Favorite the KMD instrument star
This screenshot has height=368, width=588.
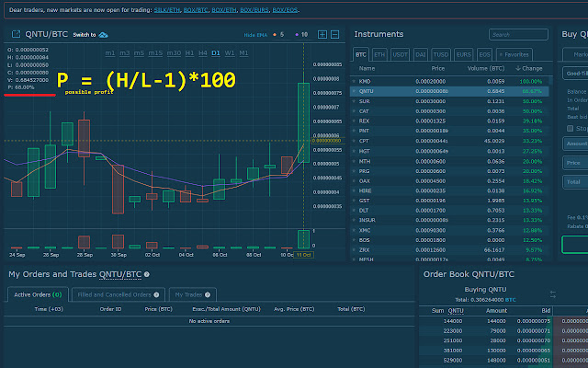354,81
